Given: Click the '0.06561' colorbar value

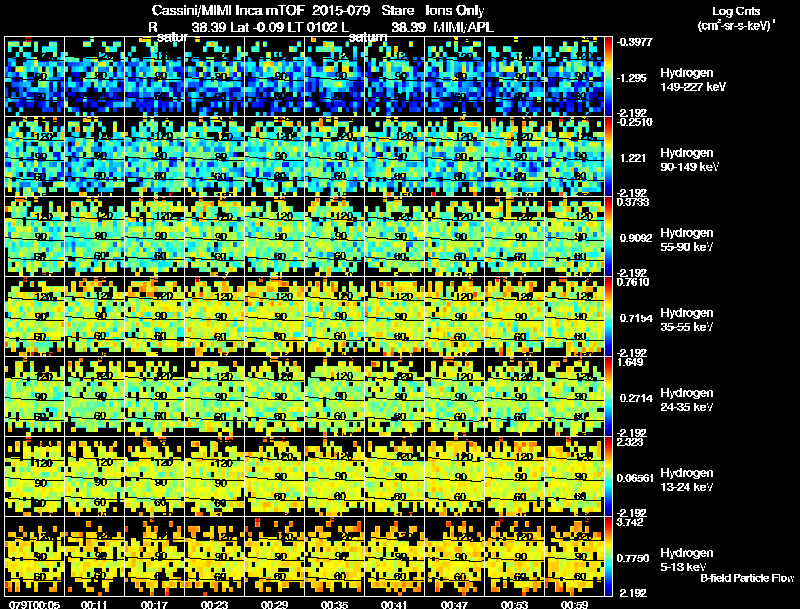Looking at the screenshot, I should (x=635, y=478).
